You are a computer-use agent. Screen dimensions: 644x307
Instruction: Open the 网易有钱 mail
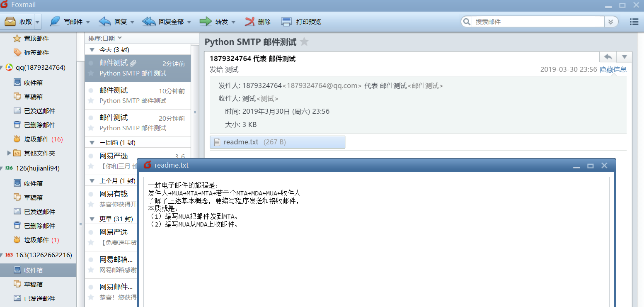(x=111, y=199)
